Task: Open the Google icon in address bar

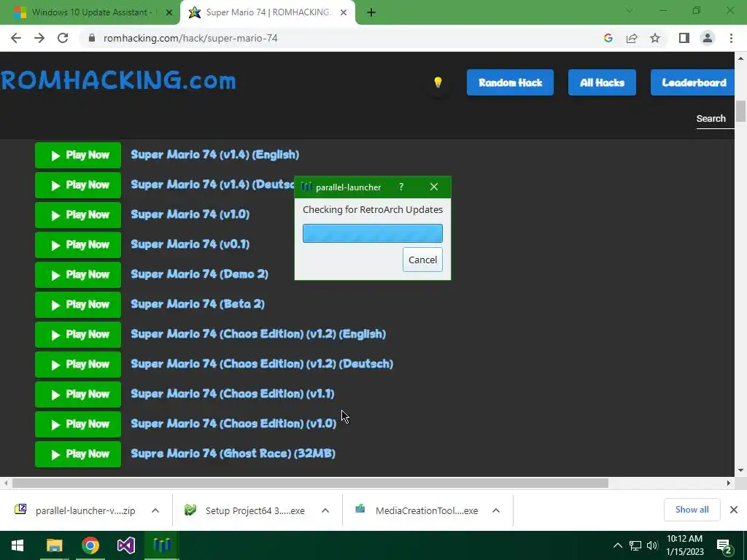Action: (608, 38)
